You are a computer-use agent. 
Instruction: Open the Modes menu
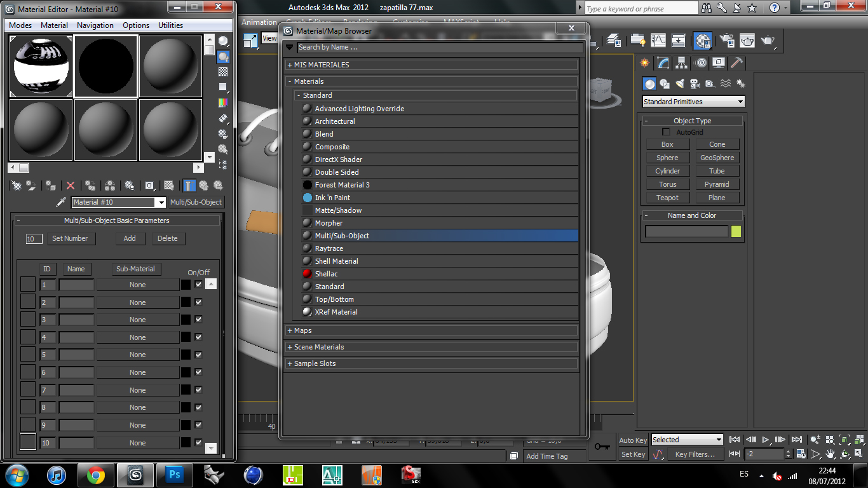20,25
